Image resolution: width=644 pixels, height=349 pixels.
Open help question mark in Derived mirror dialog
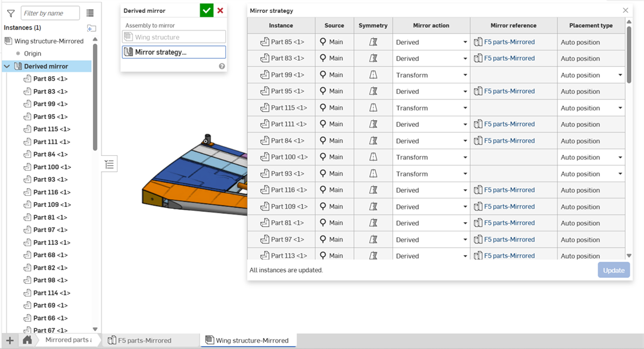click(222, 66)
